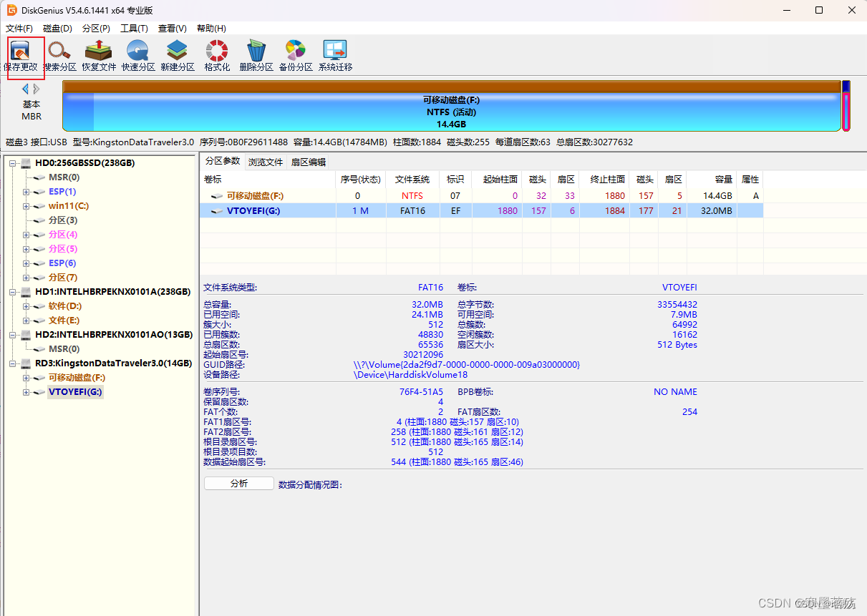Open the 分区(P) menu
Screen dimensions: 867x616
pos(96,29)
